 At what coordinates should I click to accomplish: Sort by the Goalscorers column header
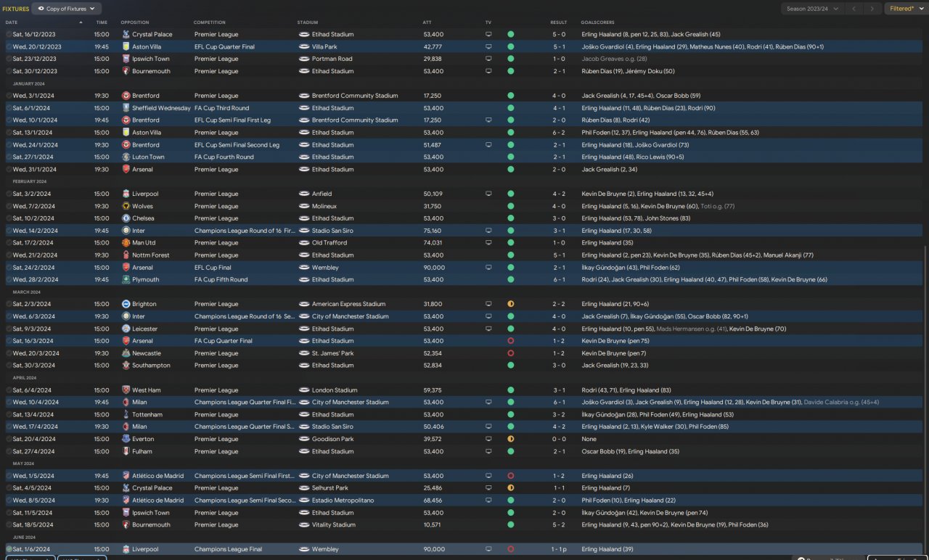(x=597, y=22)
